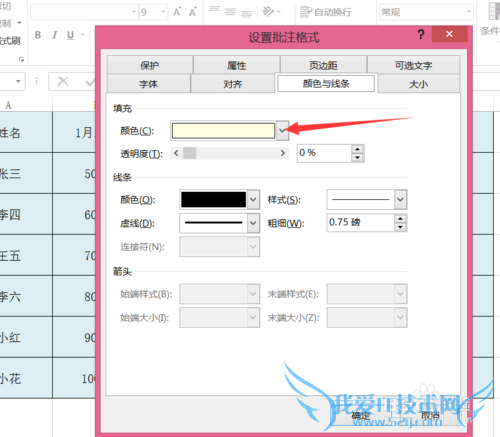500x437 pixels.
Task: Switch to the 页边距 tab
Action: coord(323,65)
